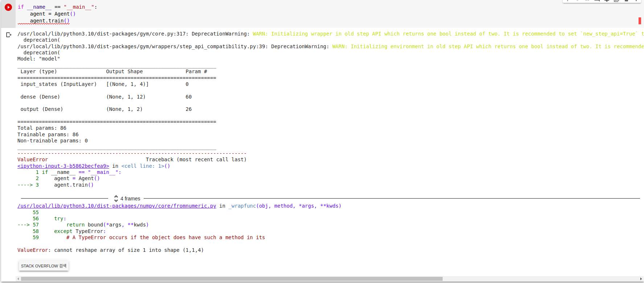Click the output shape '[(None, 1, 4)]'

(x=127, y=84)
